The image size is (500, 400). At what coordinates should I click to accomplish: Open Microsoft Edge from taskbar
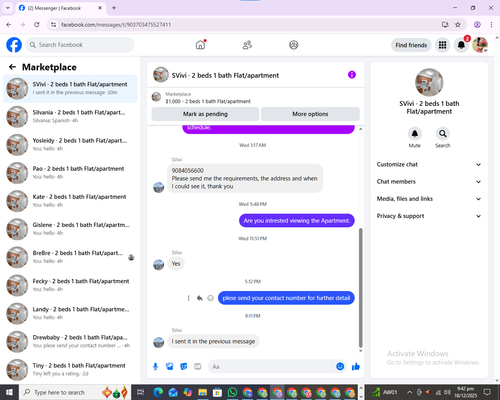pos(158,392)
